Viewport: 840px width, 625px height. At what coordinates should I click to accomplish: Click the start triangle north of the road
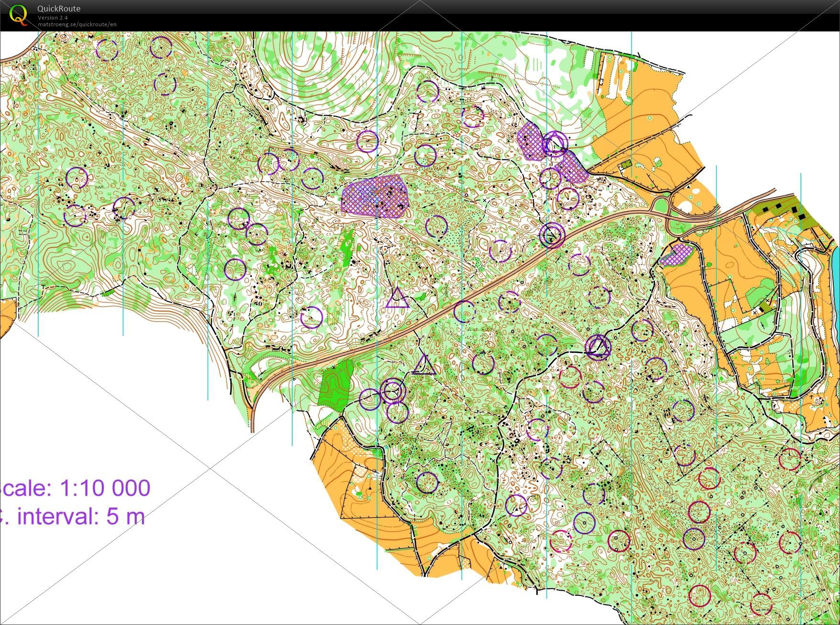[x=397, y=299]
